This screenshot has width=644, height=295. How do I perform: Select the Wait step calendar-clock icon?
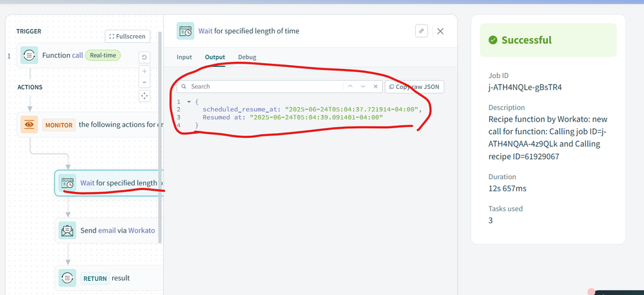[67, 184]
